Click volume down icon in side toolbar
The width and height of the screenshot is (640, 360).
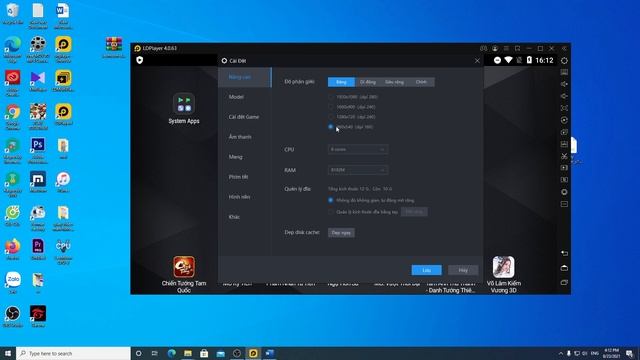point(564,96)
